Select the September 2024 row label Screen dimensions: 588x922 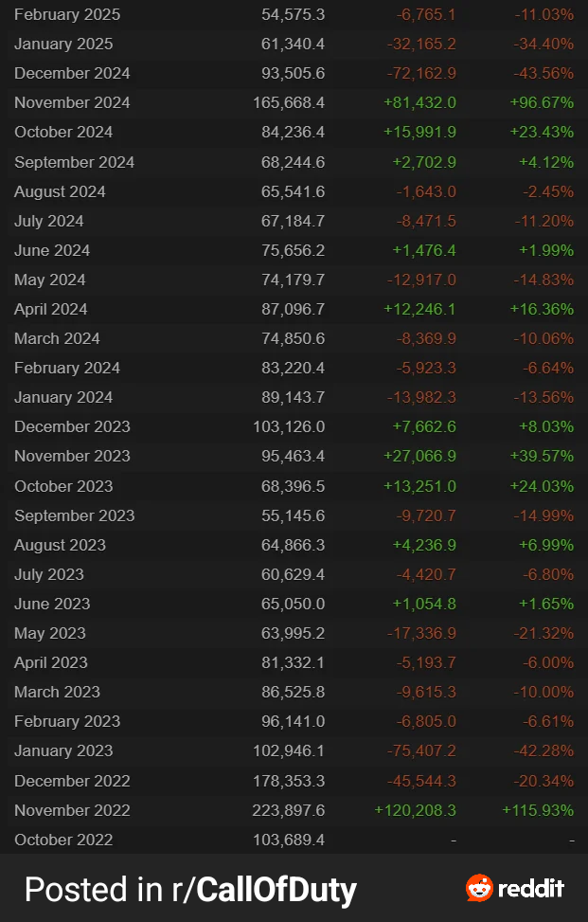[x=75, y=162]
